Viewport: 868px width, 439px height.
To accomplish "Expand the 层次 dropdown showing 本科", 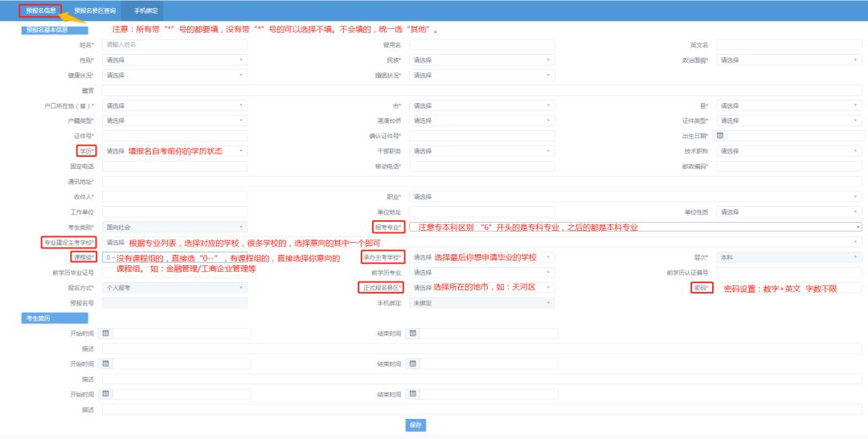I will tap(788, 257).
